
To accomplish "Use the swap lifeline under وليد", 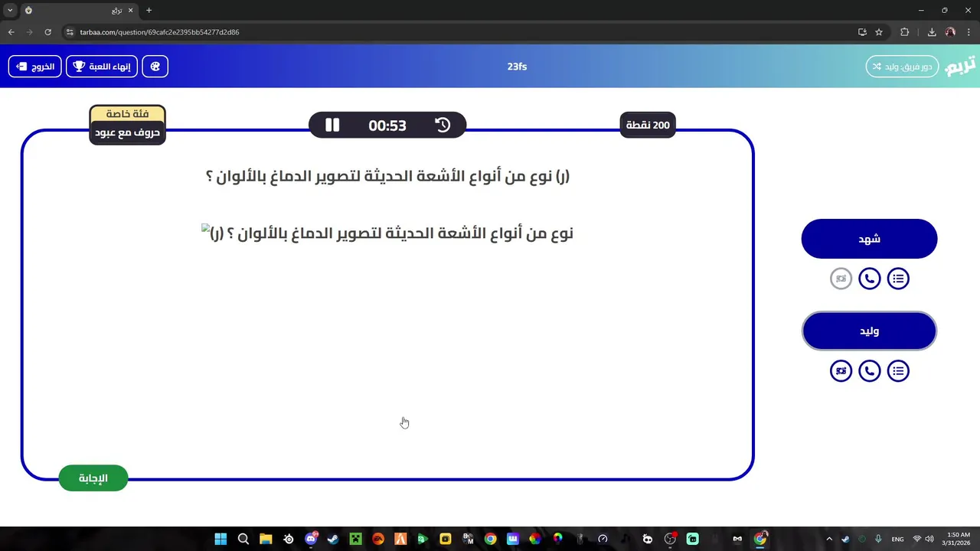I will click(841, 371).
